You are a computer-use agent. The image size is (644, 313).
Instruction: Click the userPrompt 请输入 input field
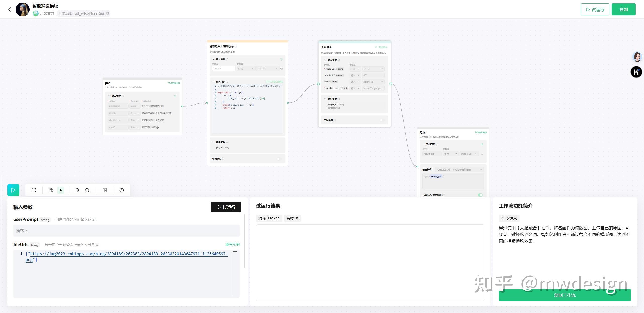[126, 231]
